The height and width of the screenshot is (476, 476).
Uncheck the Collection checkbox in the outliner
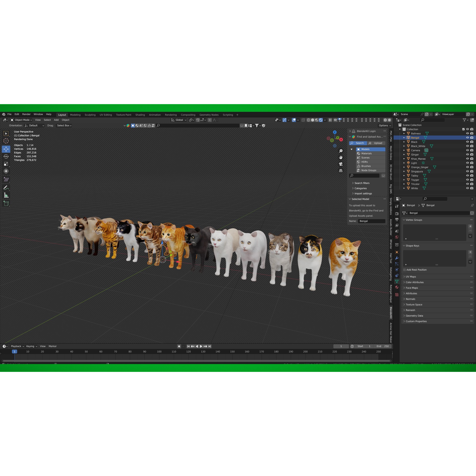(x=463, y=129)
